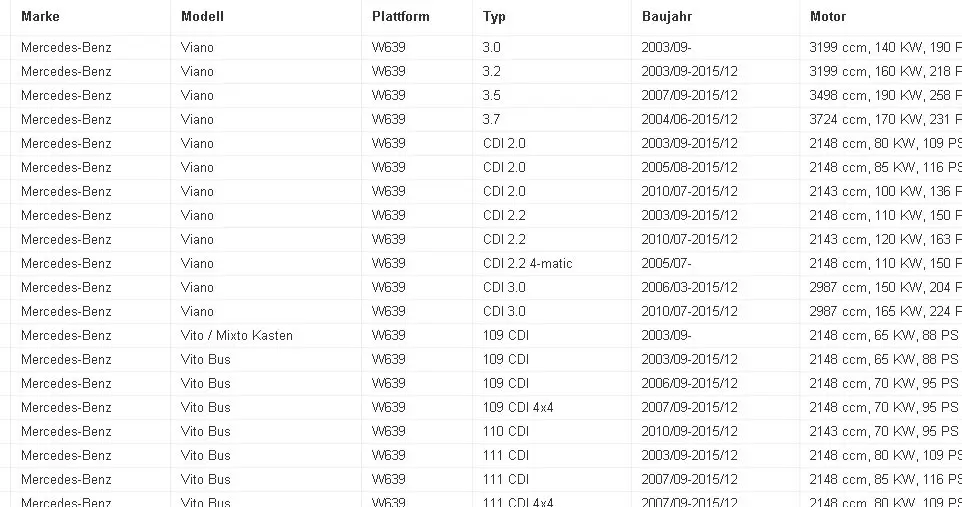Click the 3.5 type cell
This screenshot has width=962, height=507.
coord(492,95)
